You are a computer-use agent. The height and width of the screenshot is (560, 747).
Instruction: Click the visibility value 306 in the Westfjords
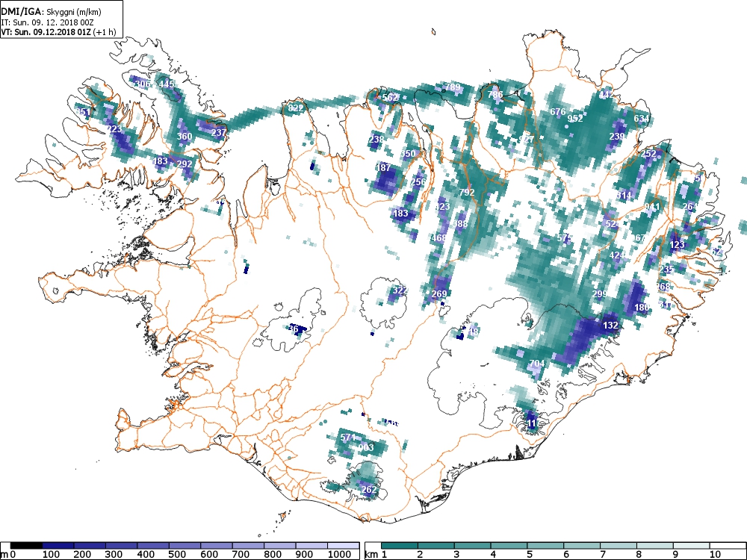143,84
